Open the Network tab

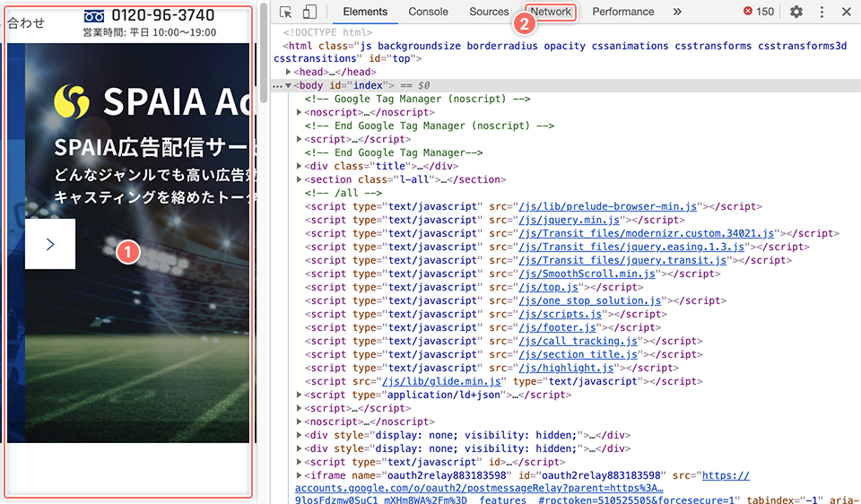(551, 12)
